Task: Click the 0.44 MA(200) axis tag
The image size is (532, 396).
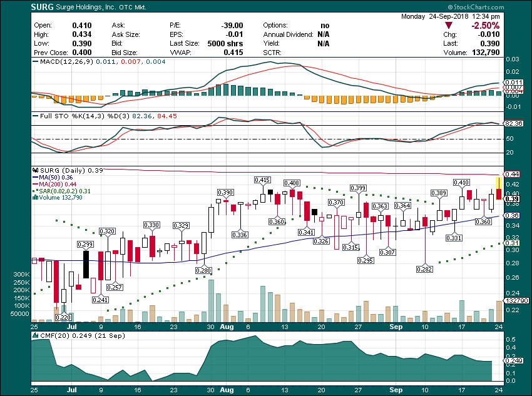Action: pyautogui.click(x=513, y=175)
